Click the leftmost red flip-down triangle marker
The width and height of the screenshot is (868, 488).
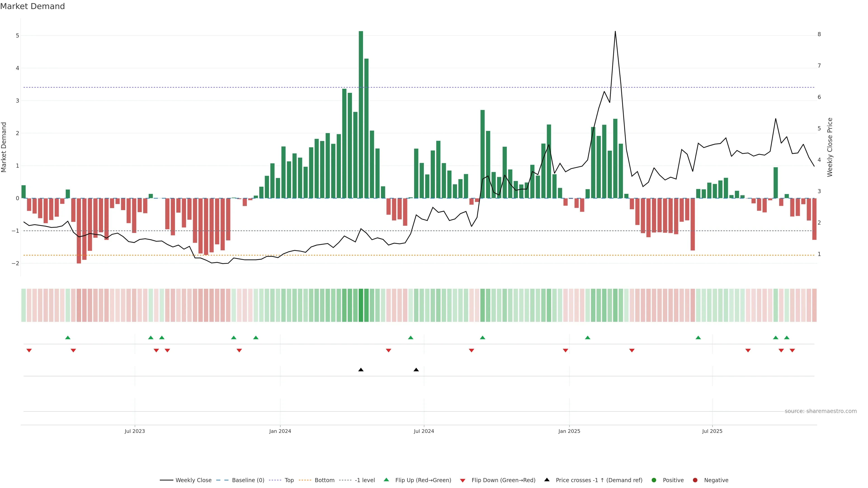tap(29, 351)
